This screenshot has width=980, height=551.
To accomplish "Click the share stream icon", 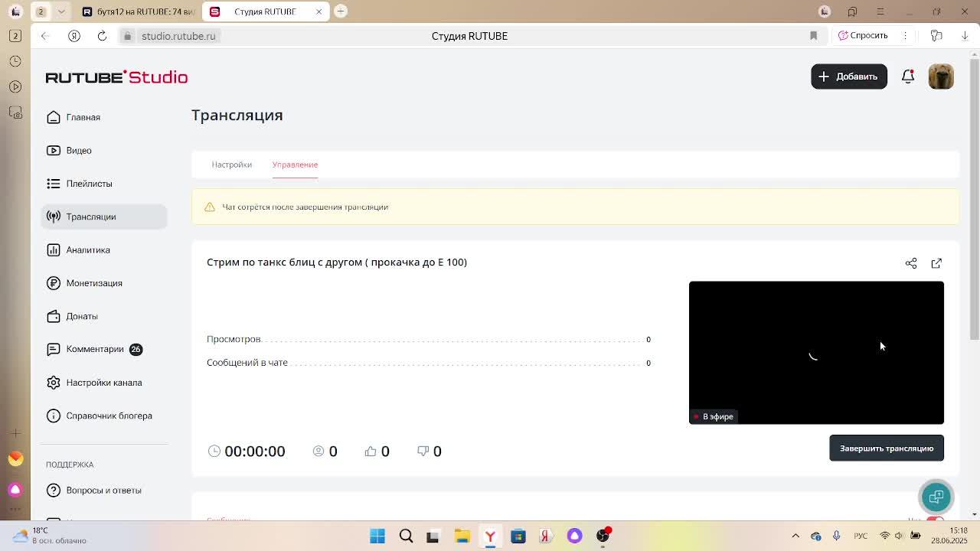I will click(911, 263).
